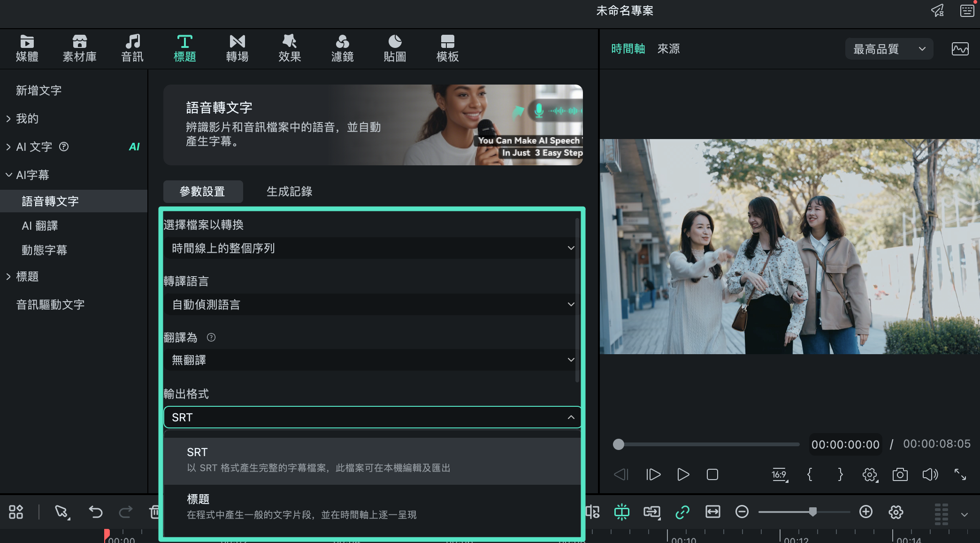This screenshot has height=543, width=980.
Task: Switch preview to 來源 source
Action: tap(668, 49)
